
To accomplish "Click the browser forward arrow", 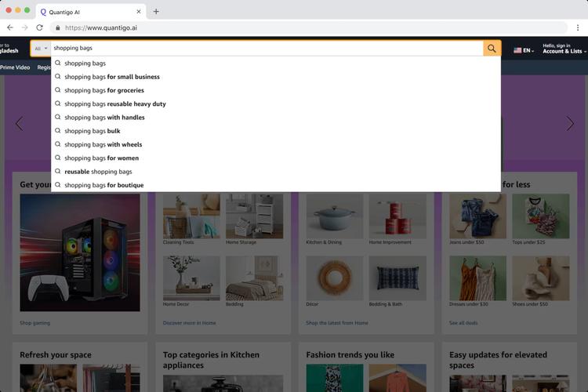I will pyautogui.click(x=25, y=27).
